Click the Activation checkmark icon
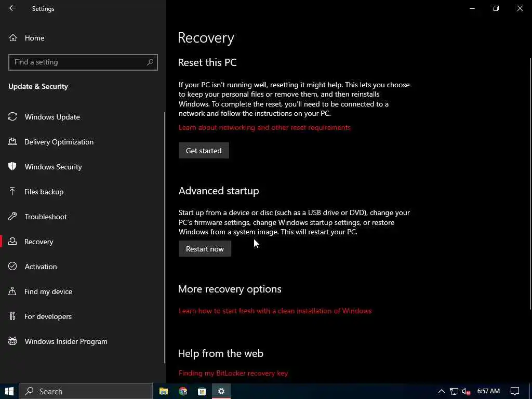Image resolution: width=532 pixels, height=399 pixels. click(x=12, y=266)
